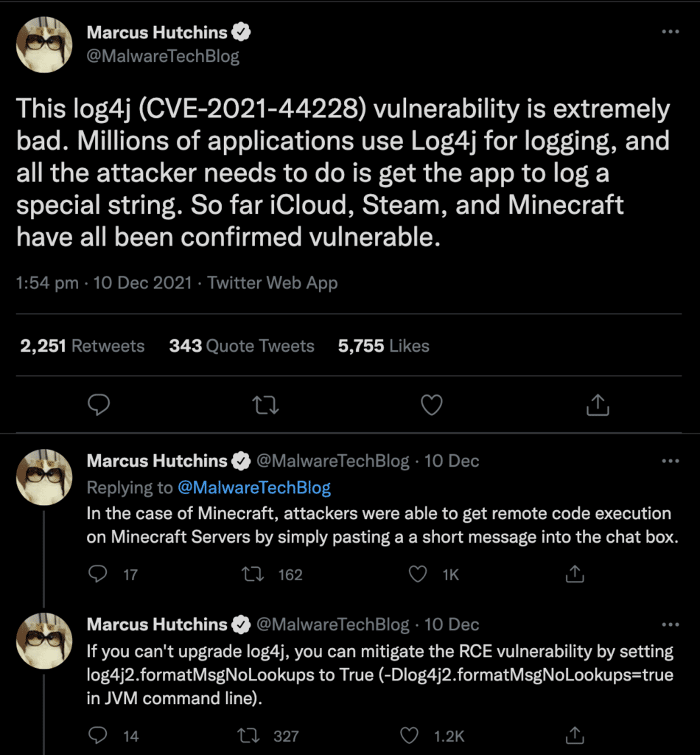This screenshot has width=700, height=755.
Task: Share the Minecraft remote code execution tweet
Action: coord(575,574)
